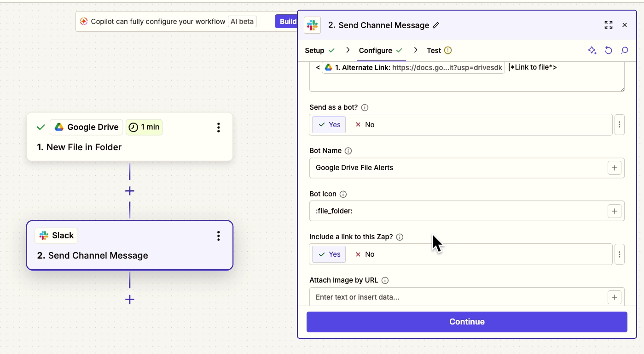Click the Slack app icon in the panel header

(x=313, y=25)
